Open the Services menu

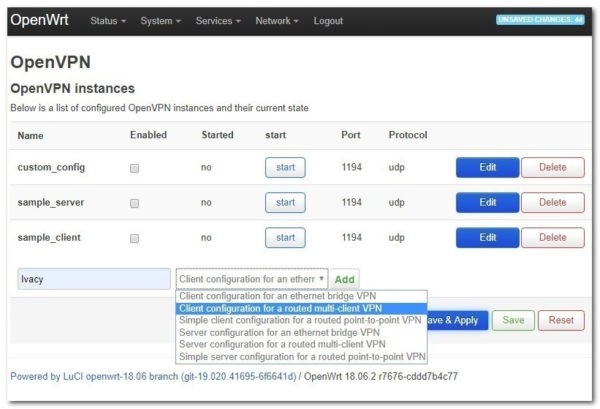(218, 21)
